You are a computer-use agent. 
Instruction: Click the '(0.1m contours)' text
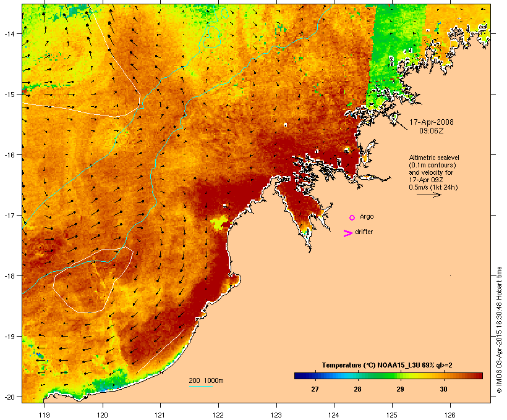coord(432,165)
